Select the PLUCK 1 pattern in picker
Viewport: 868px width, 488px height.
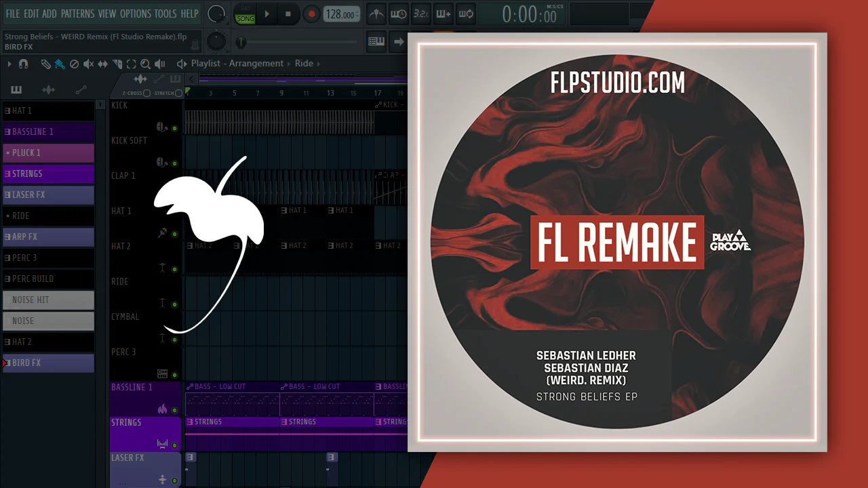(48, 152)
